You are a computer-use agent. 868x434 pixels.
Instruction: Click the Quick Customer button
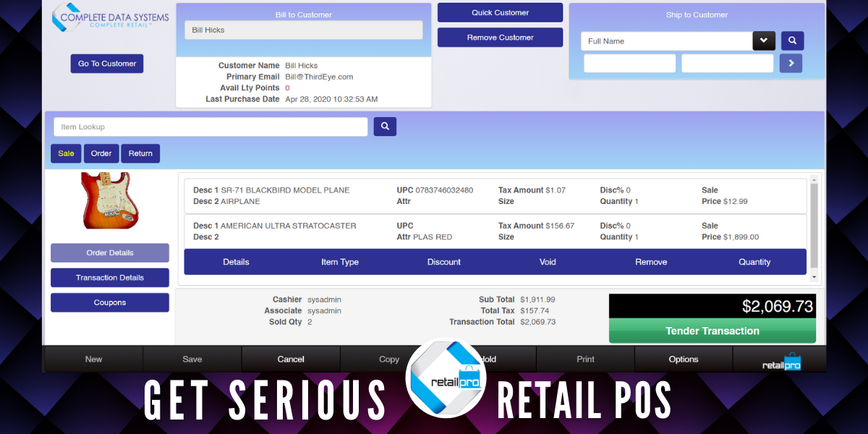tap(500, 13)
